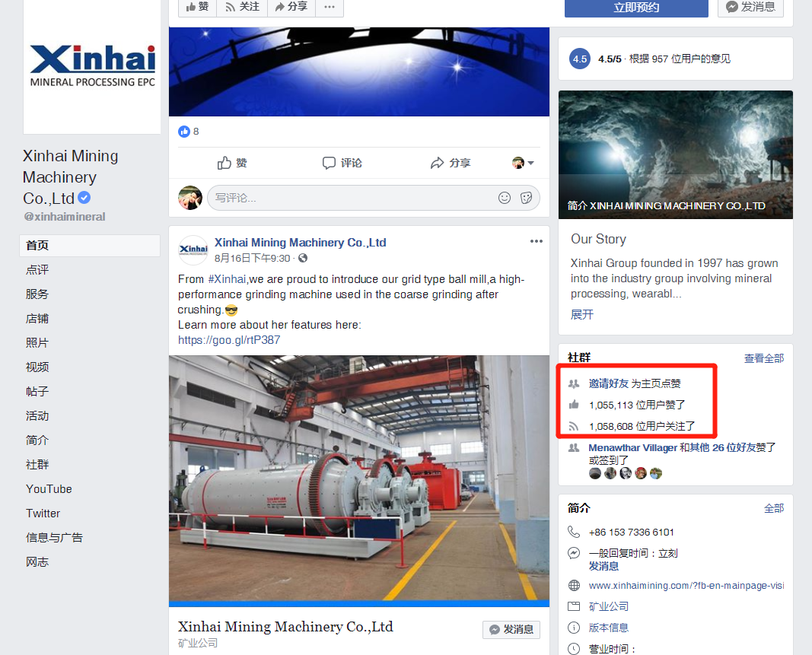Click the Xinhai Mineral Processing EPC logo
The height and width of the screenshot is (655, 812).
(x=92, y=66)
